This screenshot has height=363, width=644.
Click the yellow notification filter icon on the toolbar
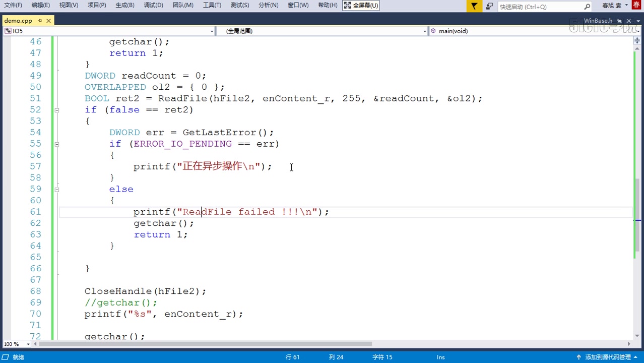click(474, 6)
